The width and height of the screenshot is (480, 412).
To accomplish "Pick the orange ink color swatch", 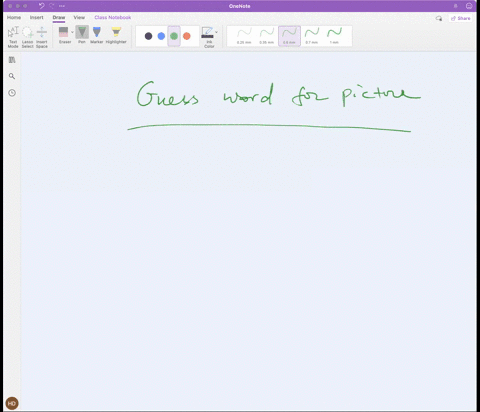I will (187, 36).
